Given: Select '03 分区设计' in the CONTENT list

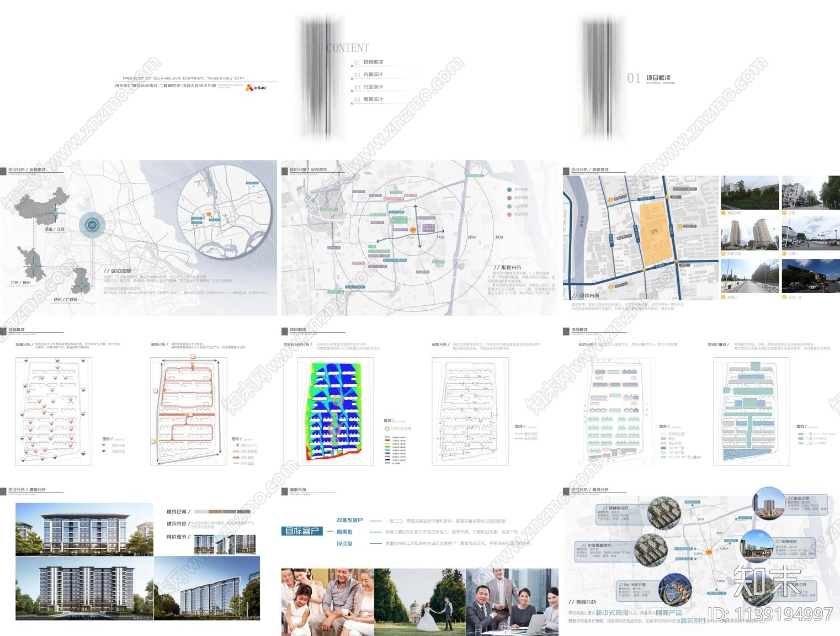Looking at the screenshot, I should (x=369, y=87).
